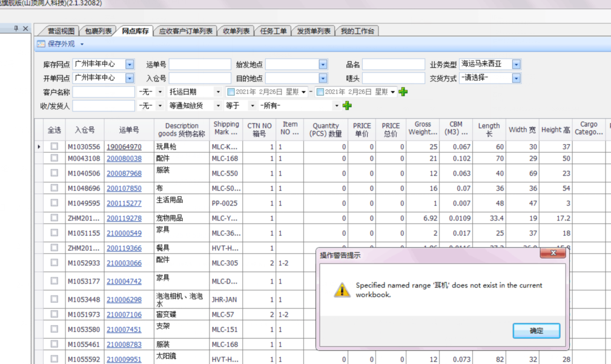Open dropdown arrow beside 保存外观
611x364 pixels.
82,44
